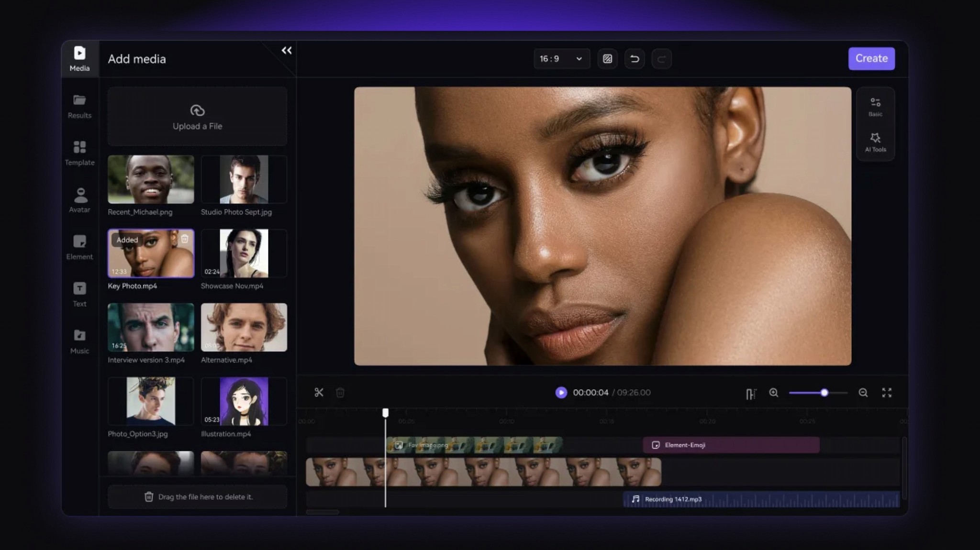Click Upload a File button
Viewport: 980px width, 550px height.
click(x=197, y=117)
